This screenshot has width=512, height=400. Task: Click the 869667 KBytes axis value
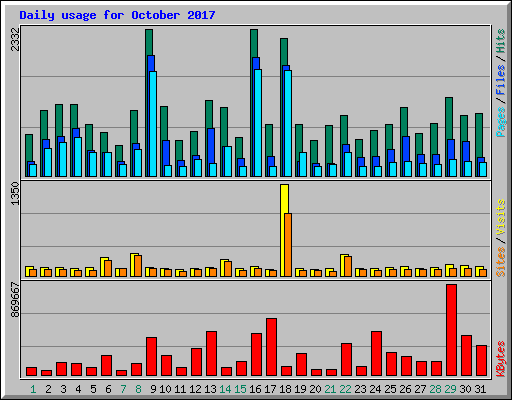pyautogui.click(x=15, y=300)
